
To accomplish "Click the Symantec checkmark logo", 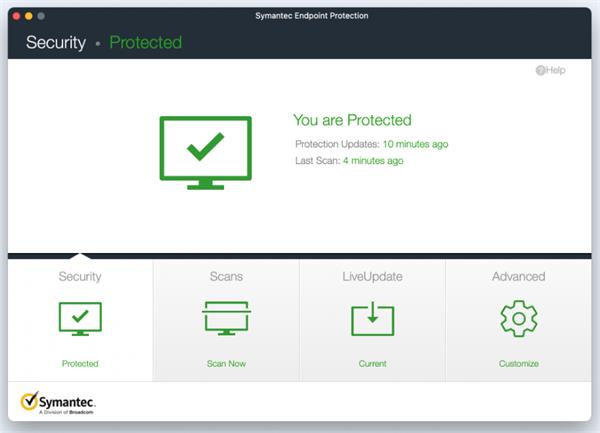I will (29, 400).
